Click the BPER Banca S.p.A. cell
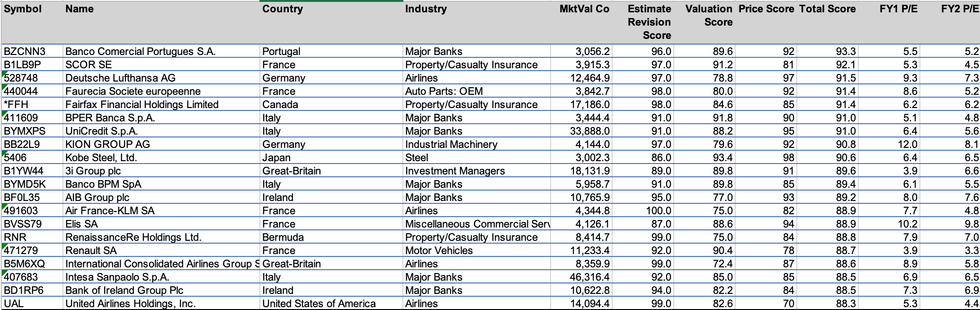Viewport: 980px width, 310px height. point(161,118)
